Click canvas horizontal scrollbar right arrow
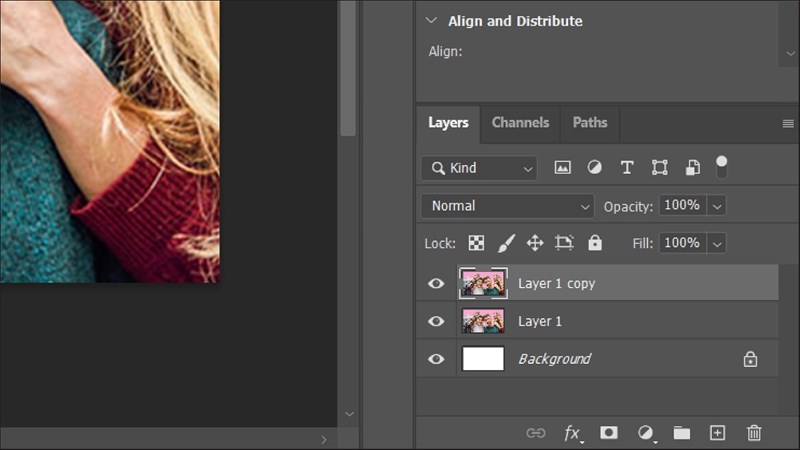This screenshot has height=450, width=800. [323, 439]
